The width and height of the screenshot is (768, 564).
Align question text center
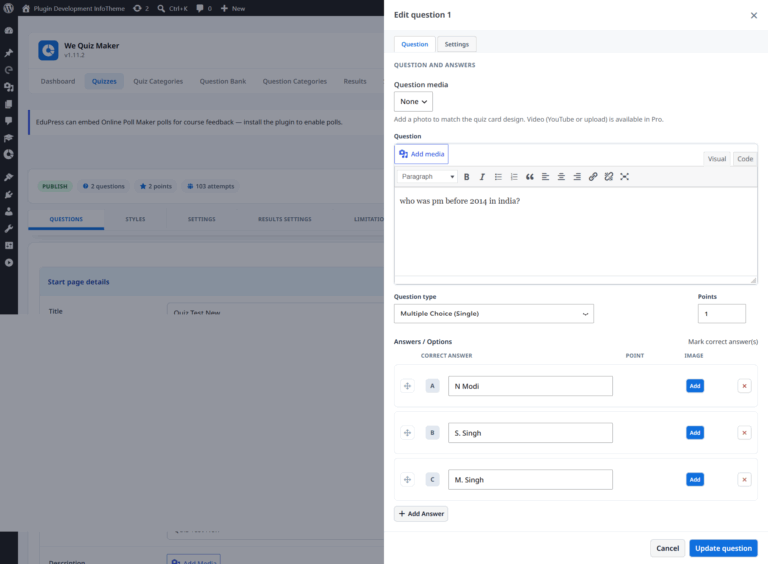coord(561,177)
